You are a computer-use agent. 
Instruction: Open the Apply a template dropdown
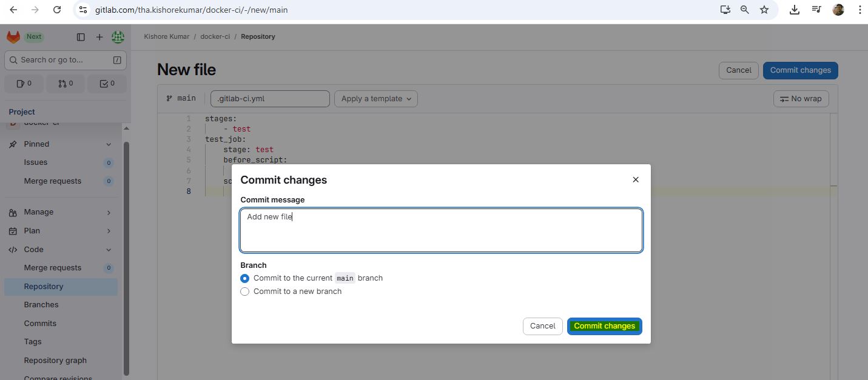376,99
